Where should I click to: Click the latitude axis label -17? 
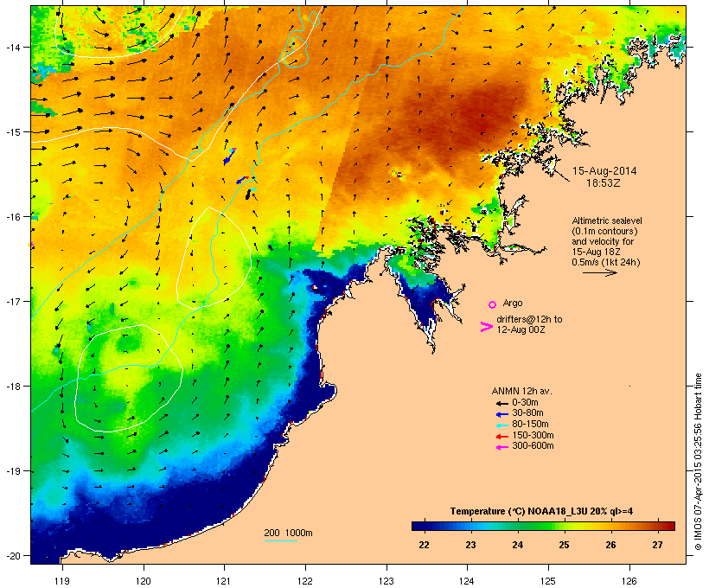coord(12,301)
